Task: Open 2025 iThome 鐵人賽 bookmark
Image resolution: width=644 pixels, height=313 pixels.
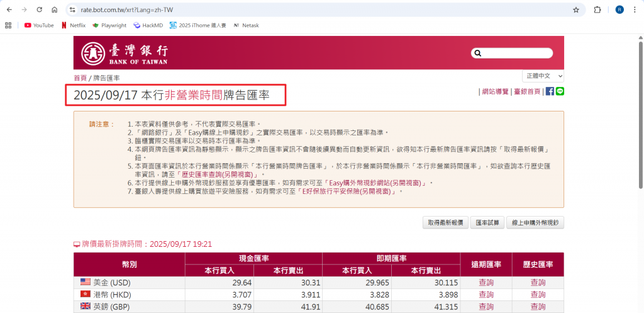Action: [198, 25]
